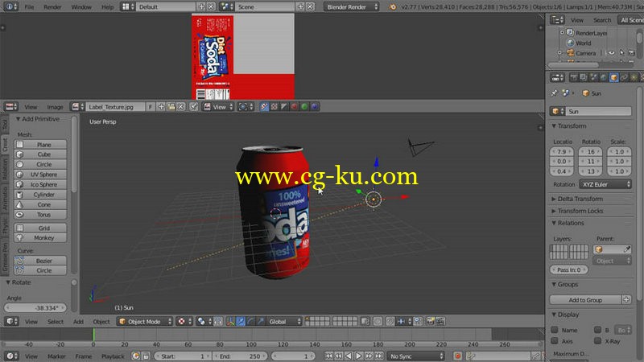Select the green color channel icon

pyautogui.click(x=305, y=107)
